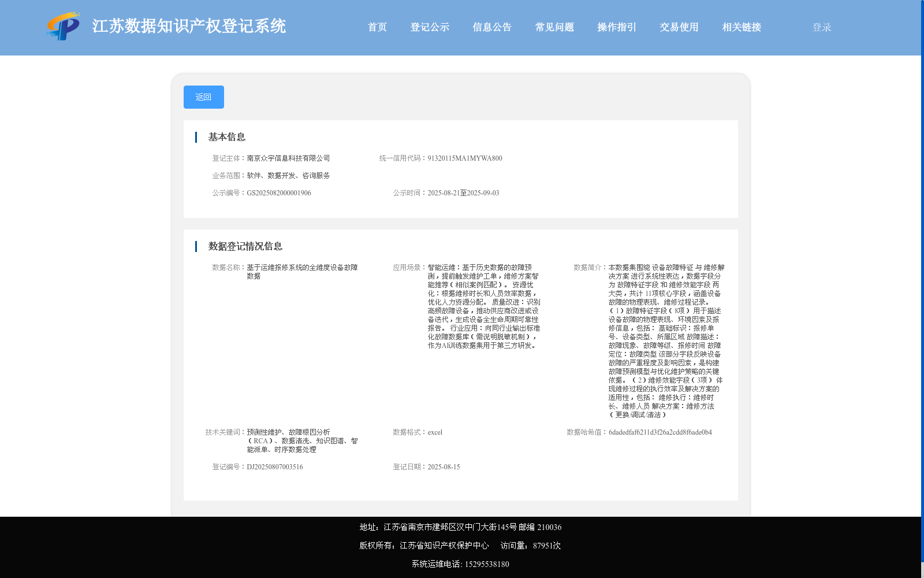Open the 相关链接 menu item

(742, 27)
